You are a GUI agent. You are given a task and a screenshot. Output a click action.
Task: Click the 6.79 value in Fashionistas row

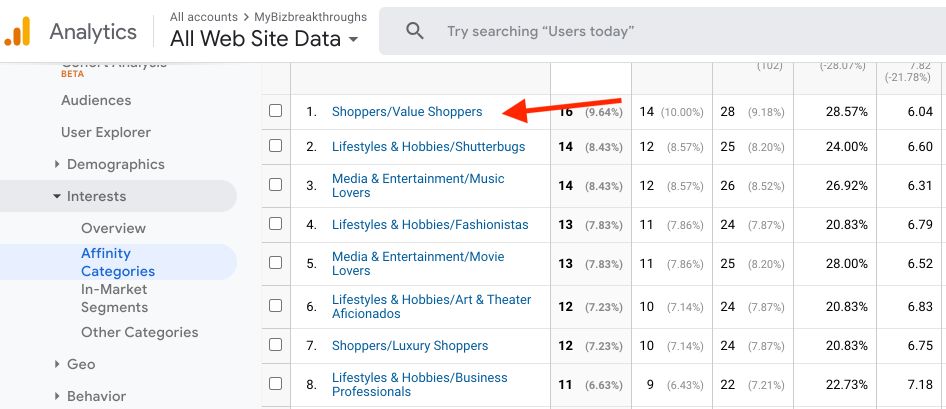(x=920, y=224)
